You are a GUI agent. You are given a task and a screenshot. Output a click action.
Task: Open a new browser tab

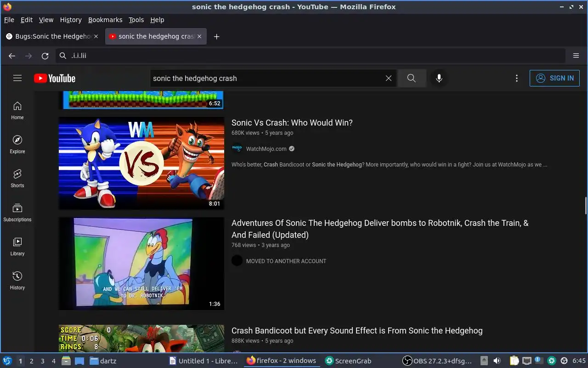point(217,36)
